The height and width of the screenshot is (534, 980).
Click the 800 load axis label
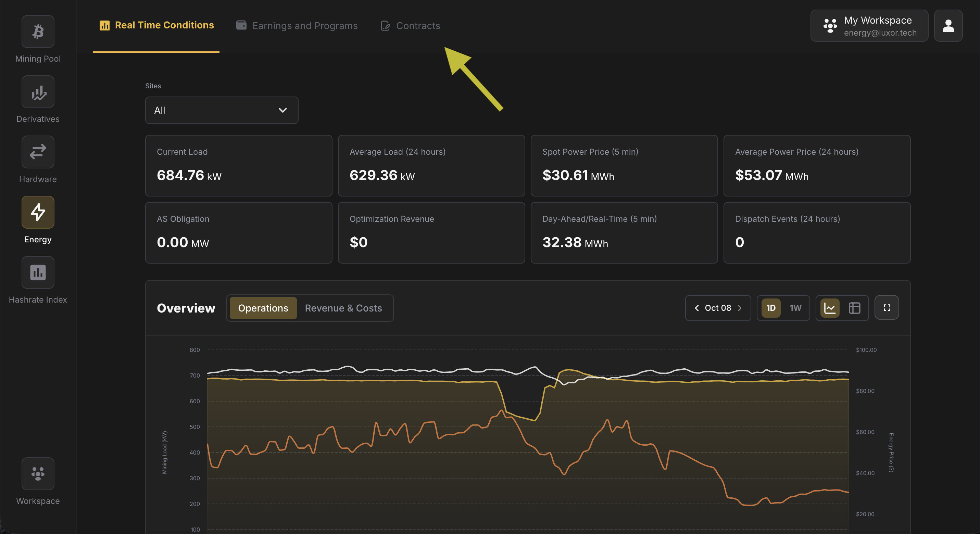coord(195,350)
